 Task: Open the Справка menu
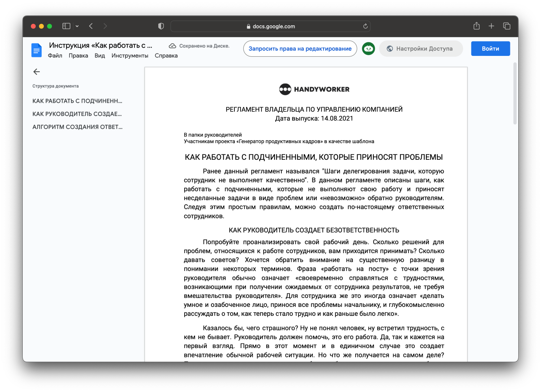166,56
